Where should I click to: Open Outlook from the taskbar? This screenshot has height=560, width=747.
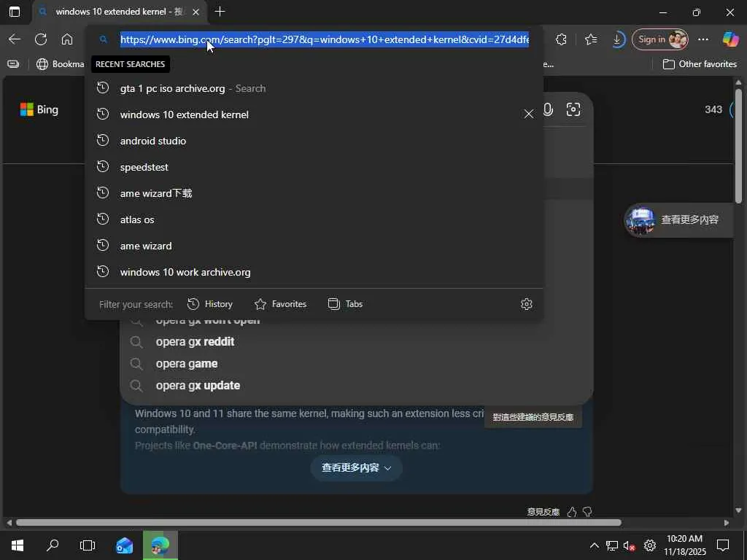[x=124, y=545]
